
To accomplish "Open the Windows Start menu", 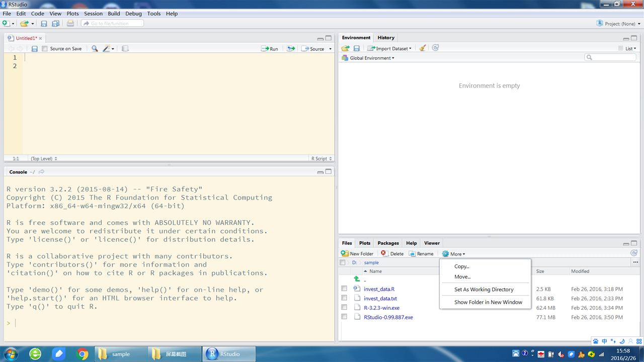I will (10, 354).
